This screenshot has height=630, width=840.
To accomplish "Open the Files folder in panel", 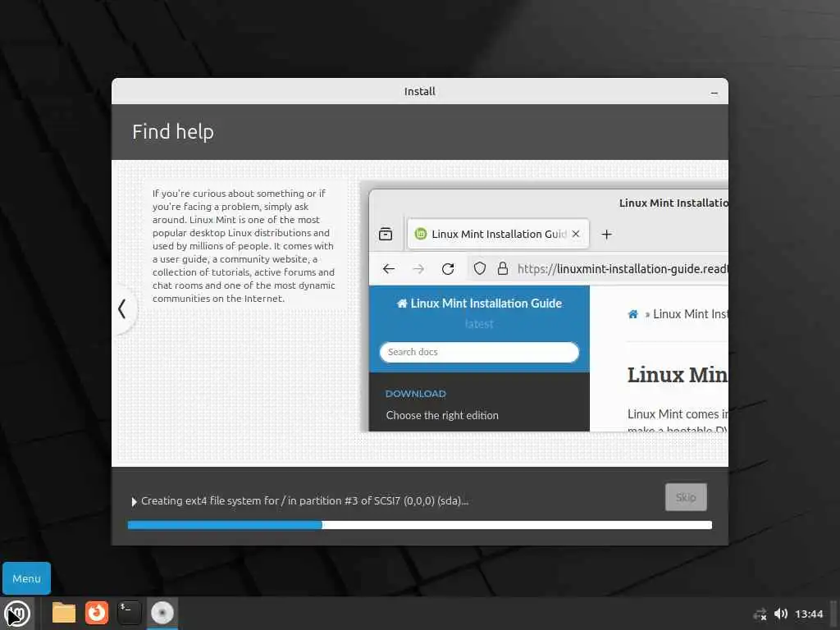I will click(64, 613).
